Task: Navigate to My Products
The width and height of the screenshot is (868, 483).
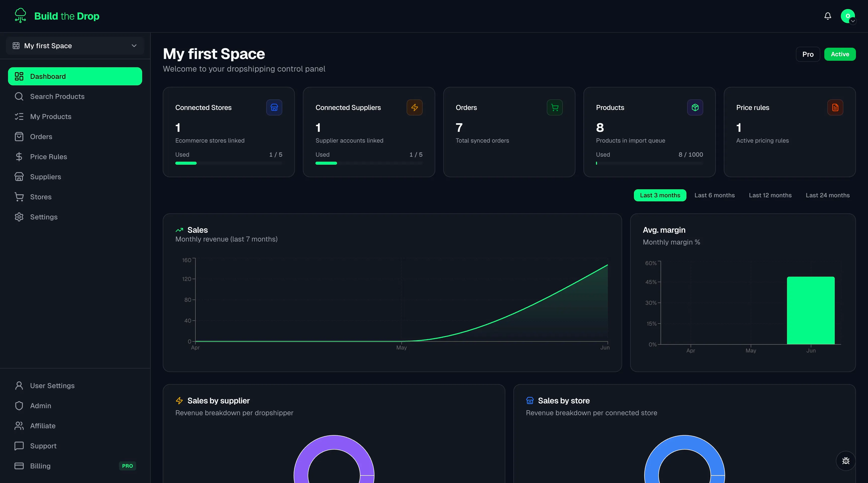Action: pos(75,116)
